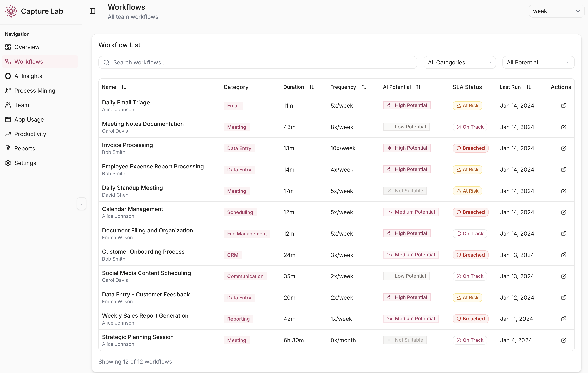Go to App Usage from the sidebar
Screen dimensions: 588x373
coord(29,120)
